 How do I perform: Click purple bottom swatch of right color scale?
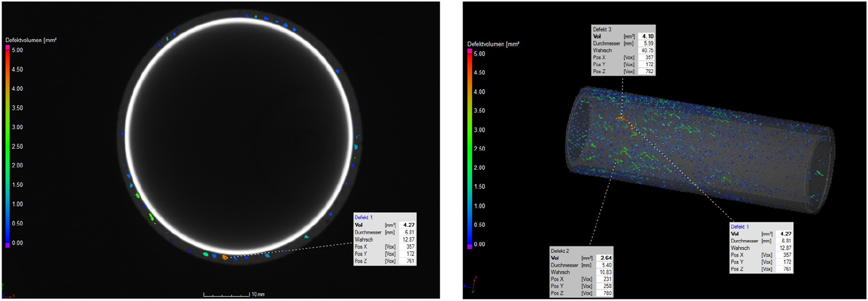470,247
